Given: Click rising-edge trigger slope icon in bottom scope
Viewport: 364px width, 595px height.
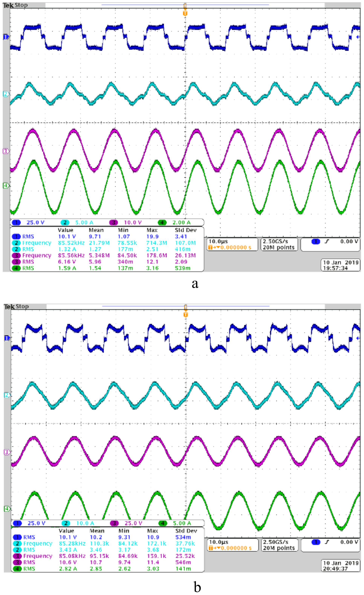Looking at the screenshot, I should coord(327,542).
